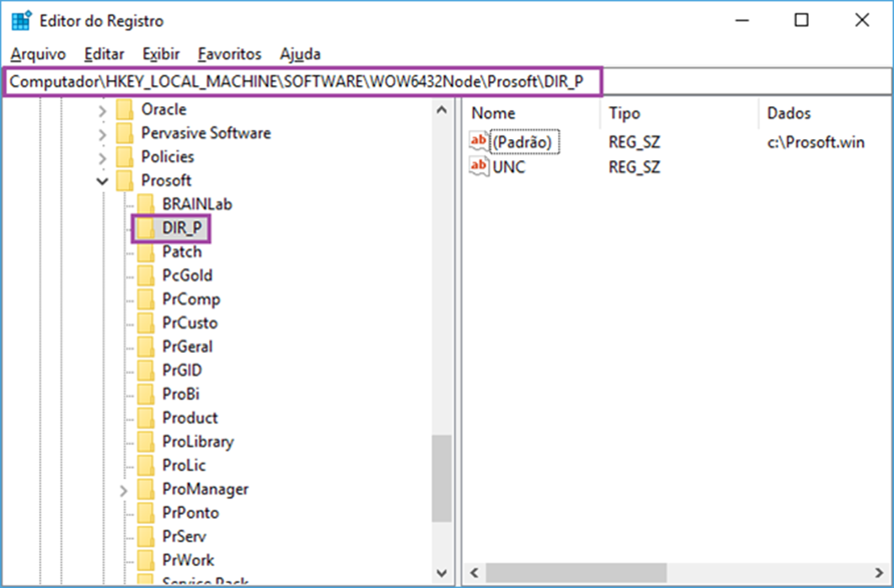Select the PrCusto folder icon
Image resolution: width=894 pixels, height=588 pixels.
tap(146, 323)
